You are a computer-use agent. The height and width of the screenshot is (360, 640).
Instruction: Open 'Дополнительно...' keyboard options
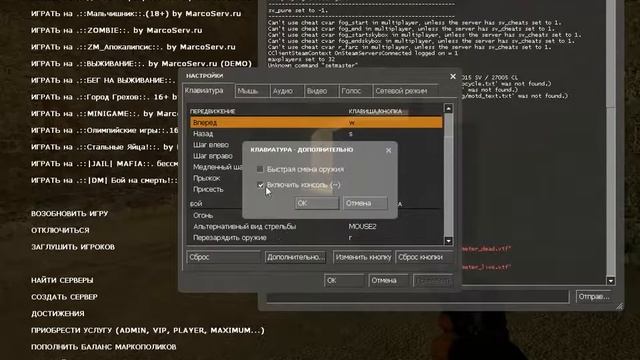[296, 257]
